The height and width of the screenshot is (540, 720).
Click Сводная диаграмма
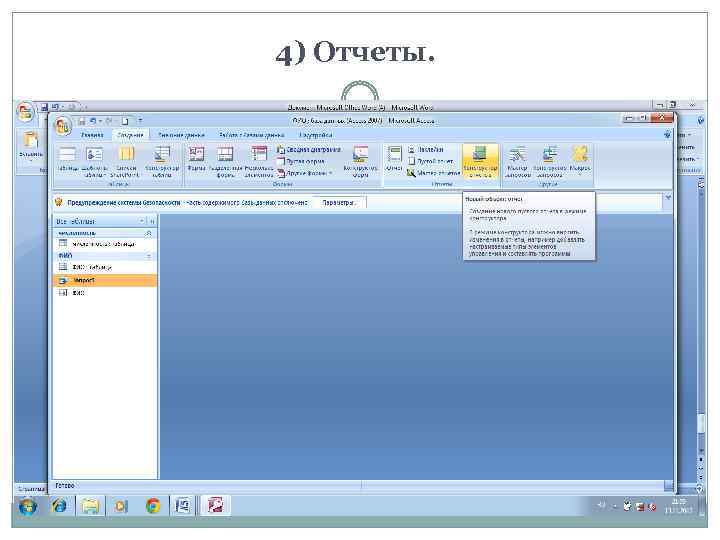pos(309,150)
